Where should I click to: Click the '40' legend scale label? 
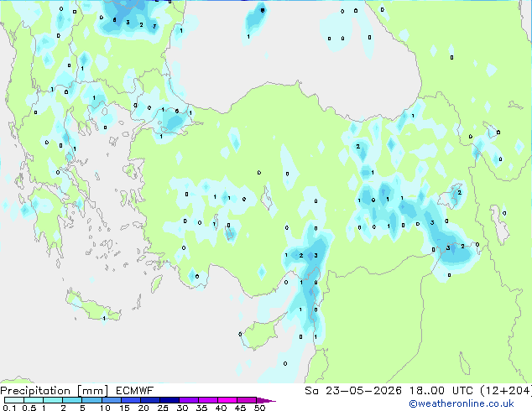(x=221, y=408)
